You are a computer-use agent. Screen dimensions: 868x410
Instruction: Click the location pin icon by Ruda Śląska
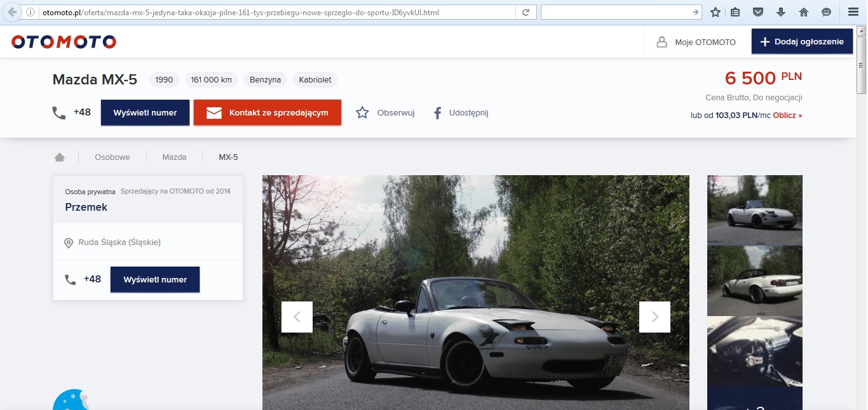(69, 242)
